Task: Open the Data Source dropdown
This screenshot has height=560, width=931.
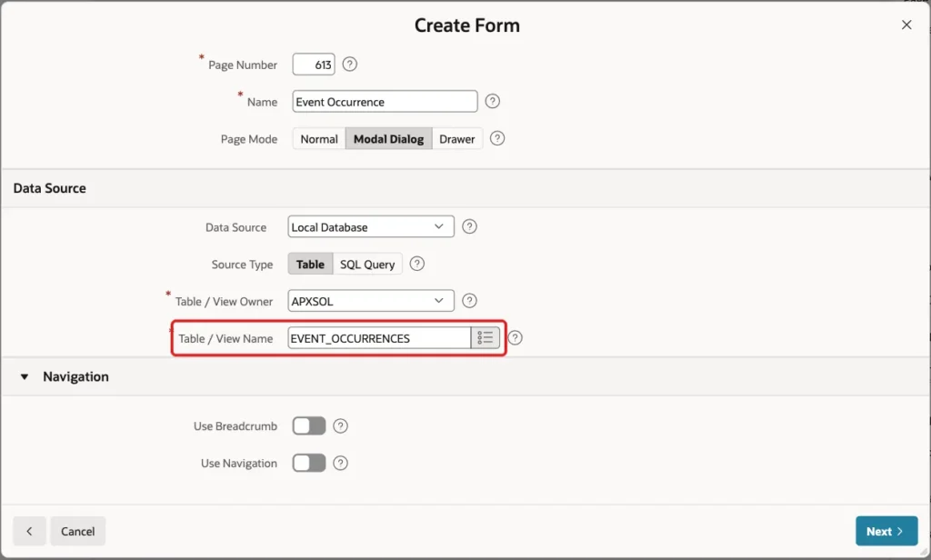Action: (371, 227)
